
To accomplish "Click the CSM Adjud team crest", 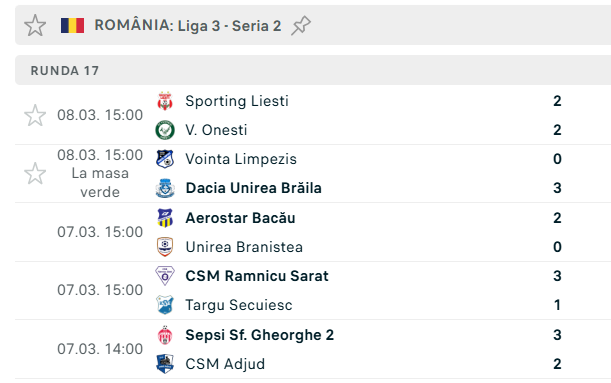I will click(165, 364).
